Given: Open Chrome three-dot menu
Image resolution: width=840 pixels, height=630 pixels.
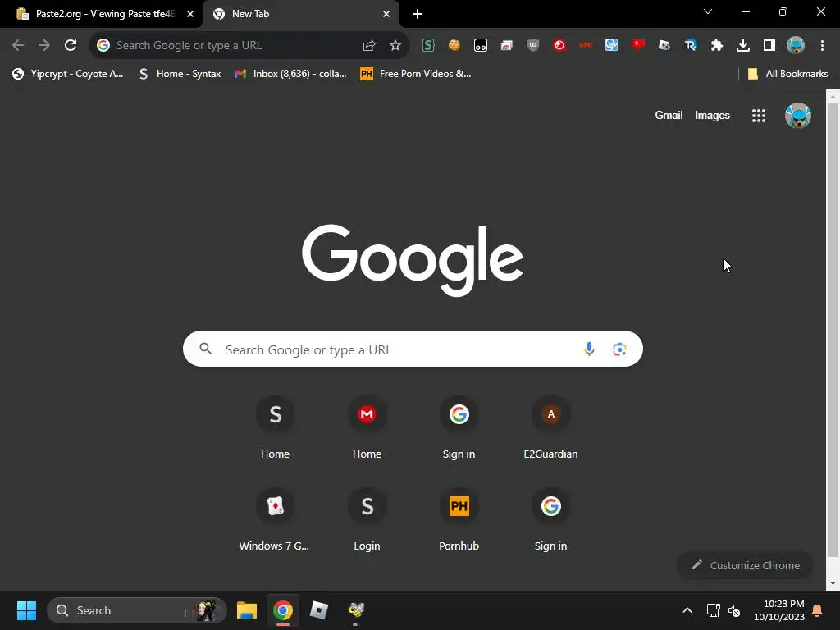Looking at the screenshot, I should [x=822, y=46].
